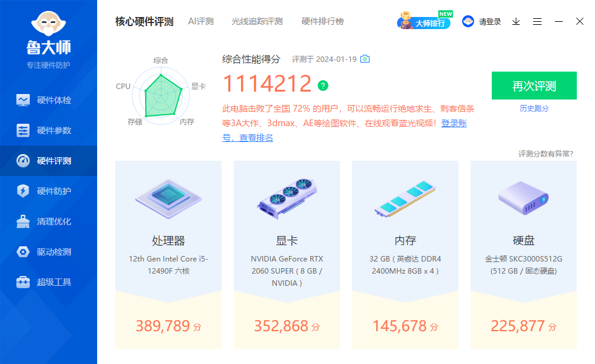The width and height of the screenshot is (595, 364).
Task: Click the NVIDIA GeForce RTX 2060 SUPER text
Action: point(287,271)
